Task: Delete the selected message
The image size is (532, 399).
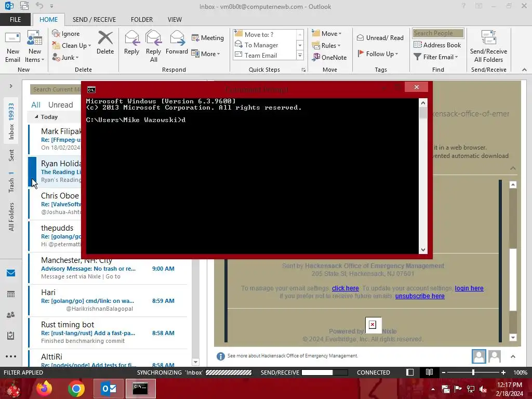Action: point(105,43)
